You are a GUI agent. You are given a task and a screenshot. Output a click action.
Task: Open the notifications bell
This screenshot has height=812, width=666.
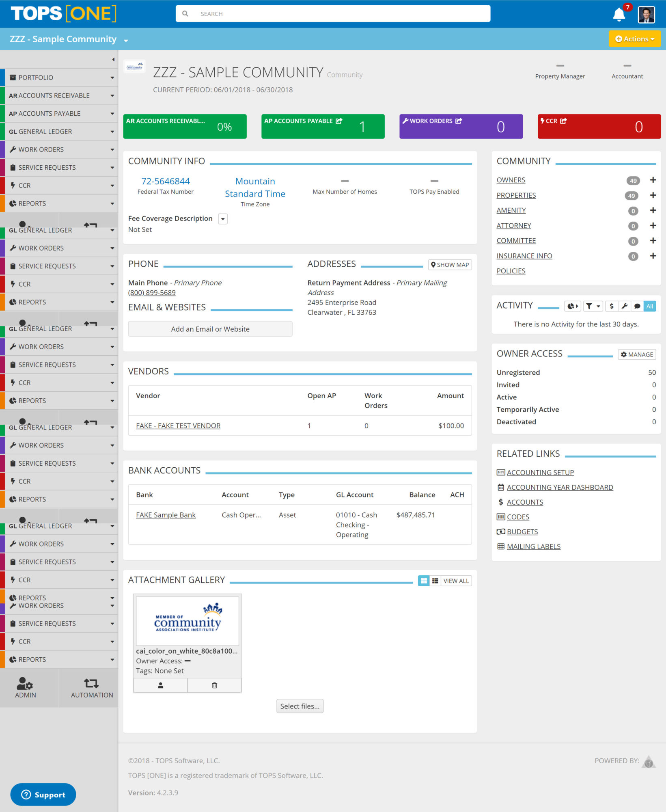[x=619, y=15]
